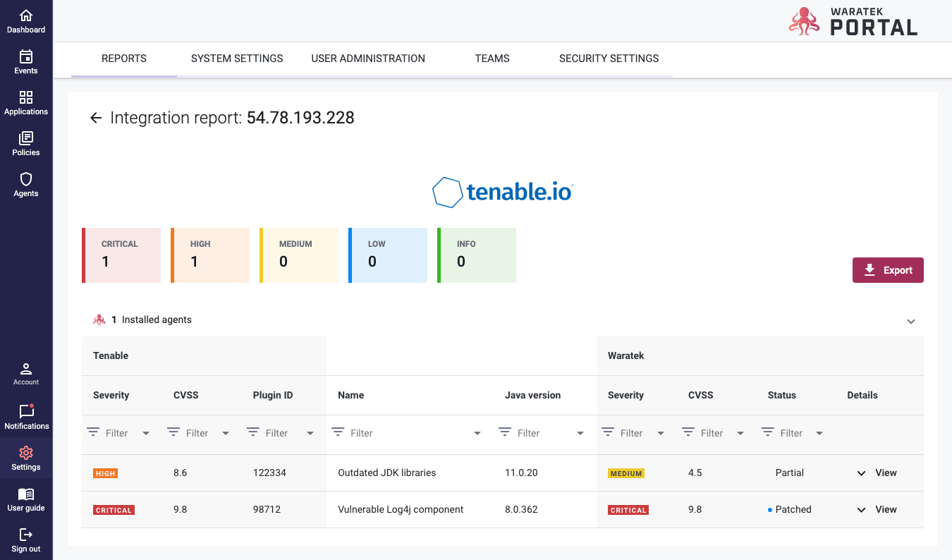
Task: Expand details chevron for Vulnerable Log4j component
Action: click(861, 510)
